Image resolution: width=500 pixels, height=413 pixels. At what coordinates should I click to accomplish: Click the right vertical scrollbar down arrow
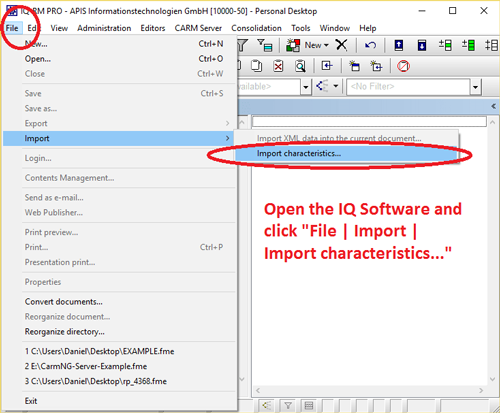click(493, 379)
